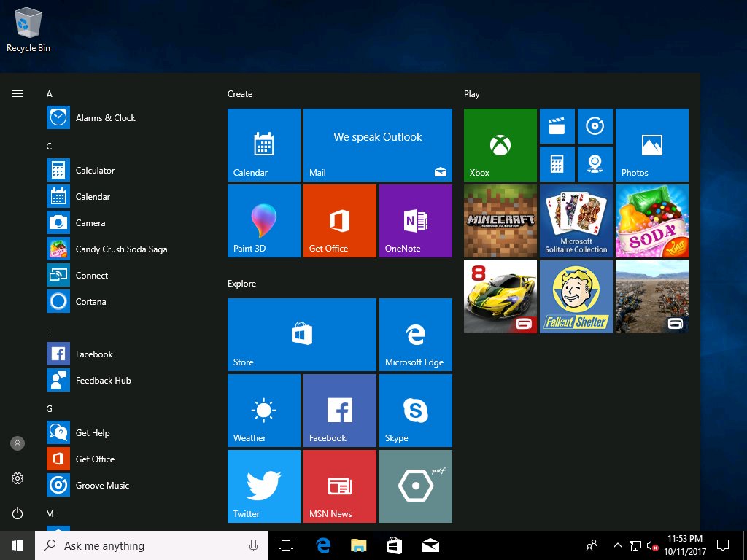Image resolution: width=747 pixels, height=560 pixels.
Task: Open the Weather tile
Action: [x=264, y=410]
